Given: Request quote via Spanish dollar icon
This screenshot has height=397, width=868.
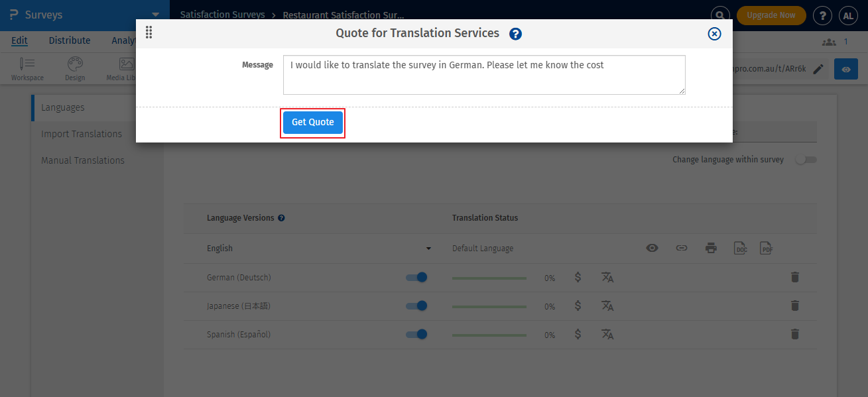Looking at the screenshot, I should coord(578,334).
